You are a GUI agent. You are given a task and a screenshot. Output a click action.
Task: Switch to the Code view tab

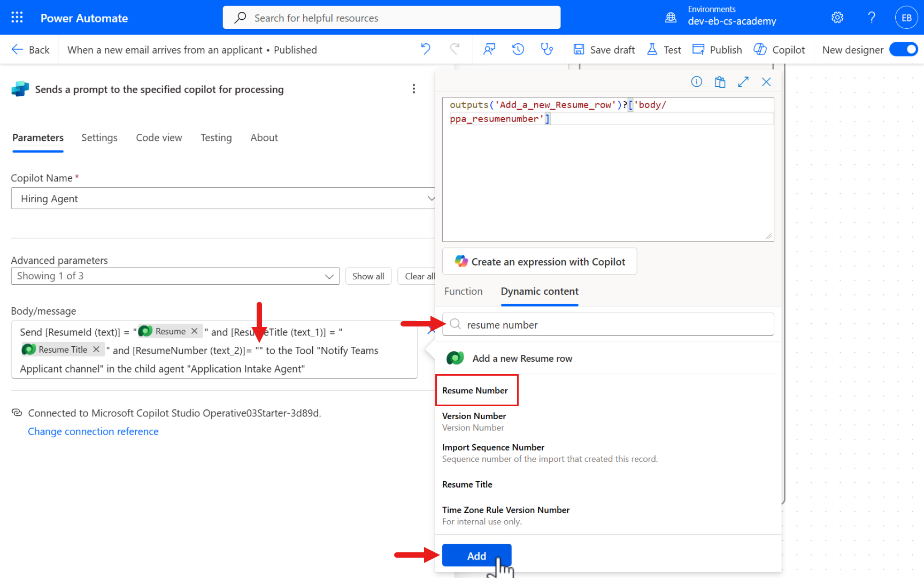pyautogui.click(x=159, y=138)
